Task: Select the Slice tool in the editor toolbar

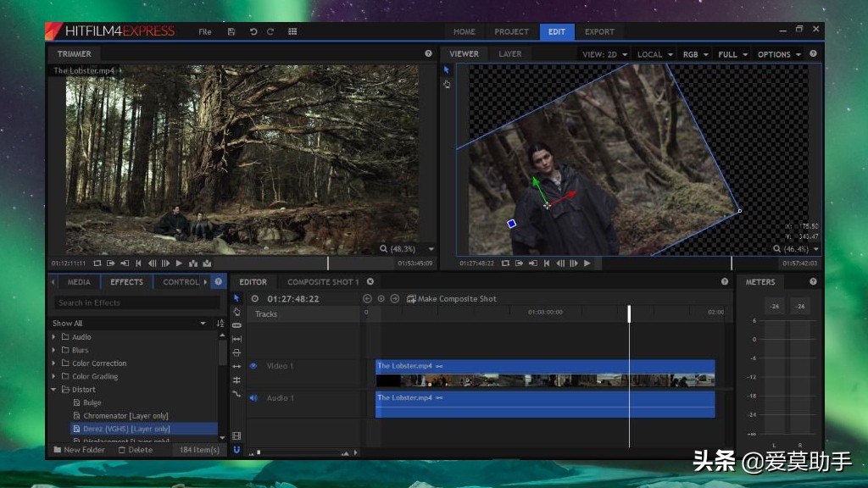Action: [236, 325]
